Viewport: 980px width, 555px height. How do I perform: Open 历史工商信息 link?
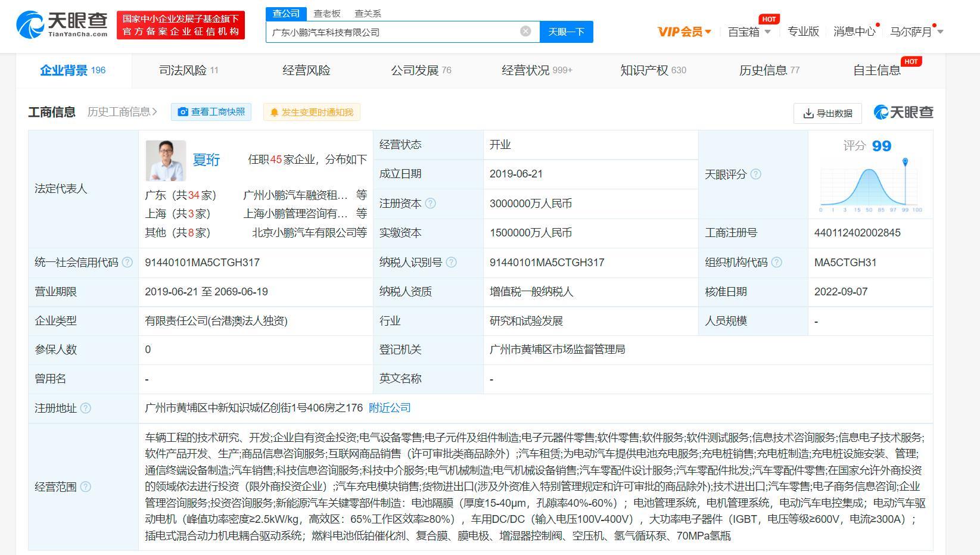(122, 112)
